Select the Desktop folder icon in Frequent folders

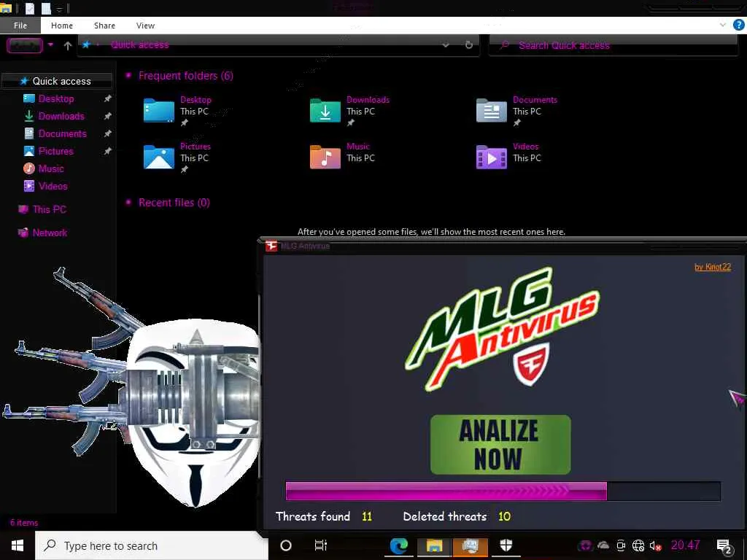click(x=158, y=111)
